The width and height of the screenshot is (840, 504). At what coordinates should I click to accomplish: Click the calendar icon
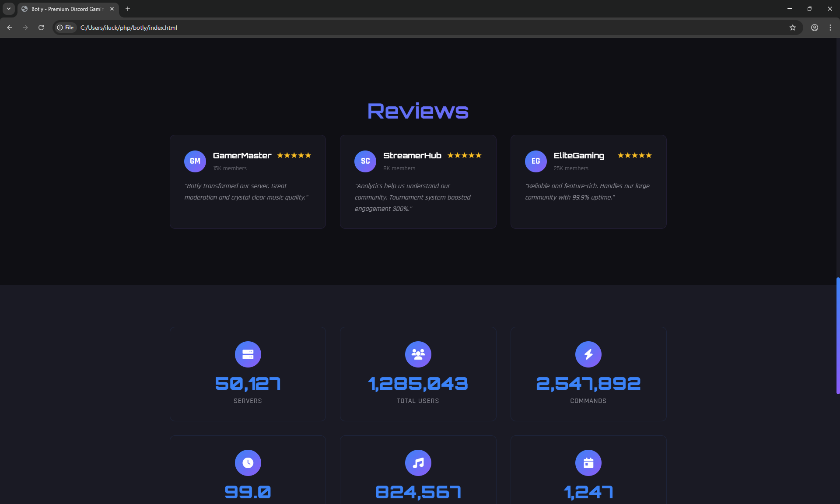coord(588,463)
